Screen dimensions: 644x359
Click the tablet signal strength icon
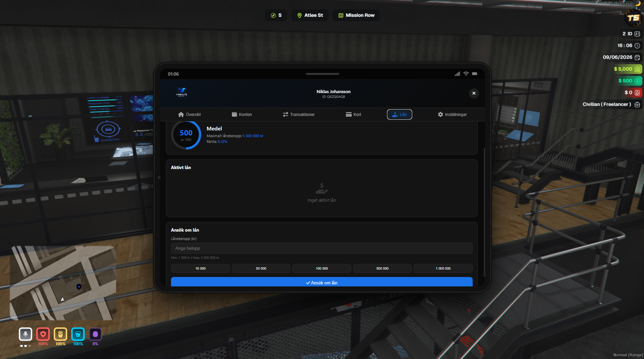pyautogui.click(x=457, y=74)
